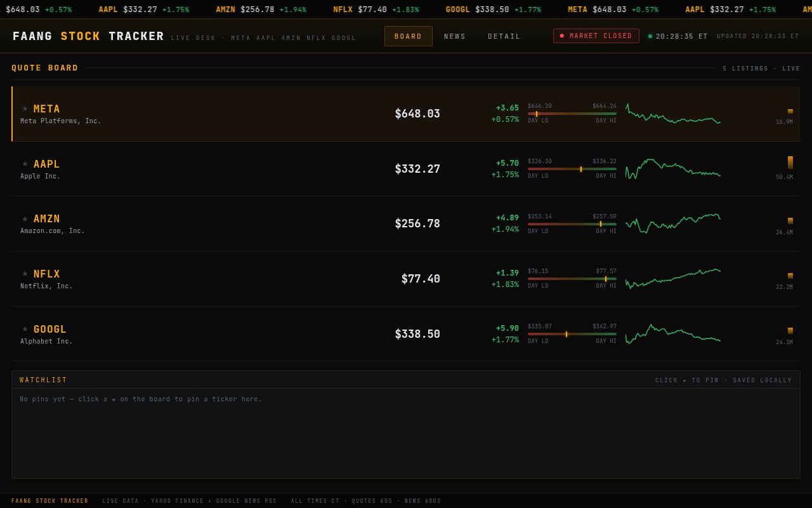Click the GOOGL entry in the ticker tape
The image size is (812, 508).
[x=494, y=10]
